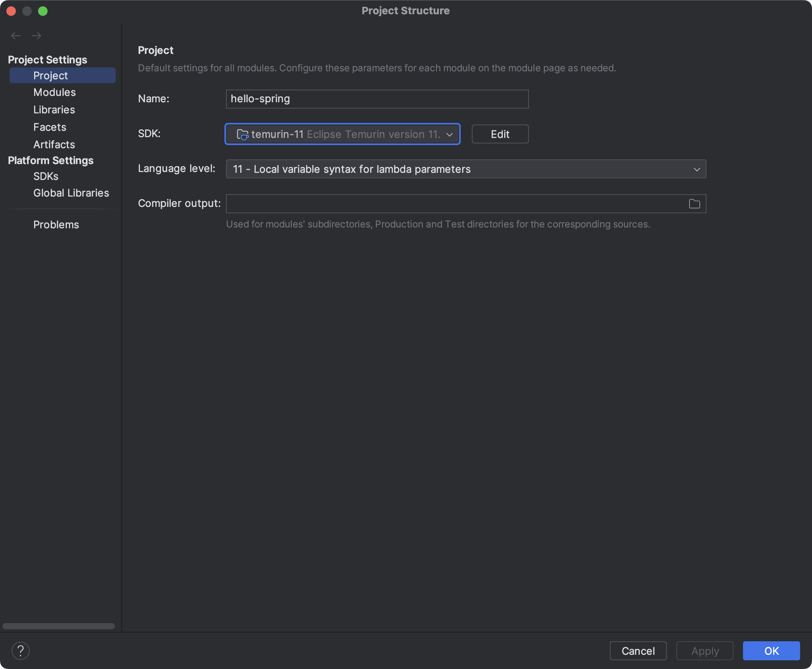Click the back navigation arrow
This screenshot has height=669, width=812.
point(16,36)
